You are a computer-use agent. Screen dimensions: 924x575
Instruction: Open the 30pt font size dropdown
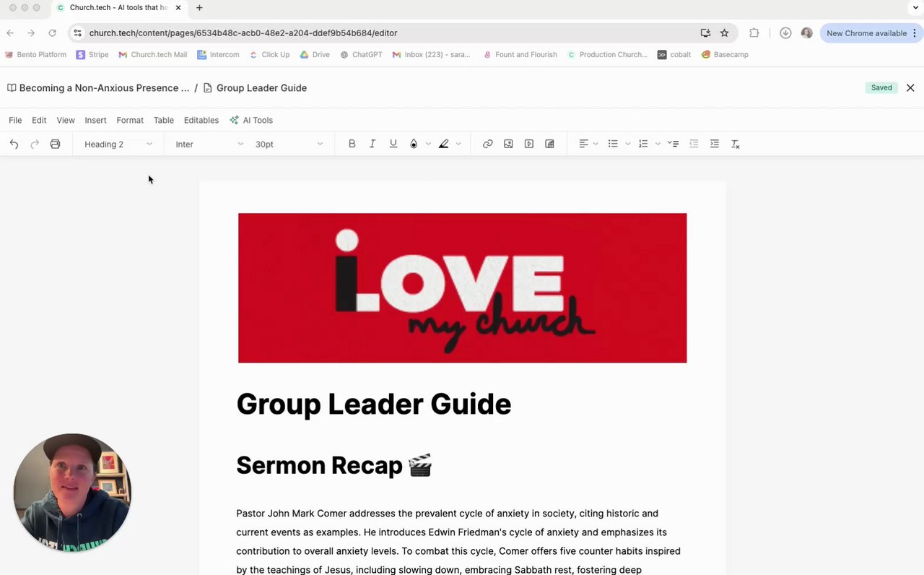[x=289, y=144]
